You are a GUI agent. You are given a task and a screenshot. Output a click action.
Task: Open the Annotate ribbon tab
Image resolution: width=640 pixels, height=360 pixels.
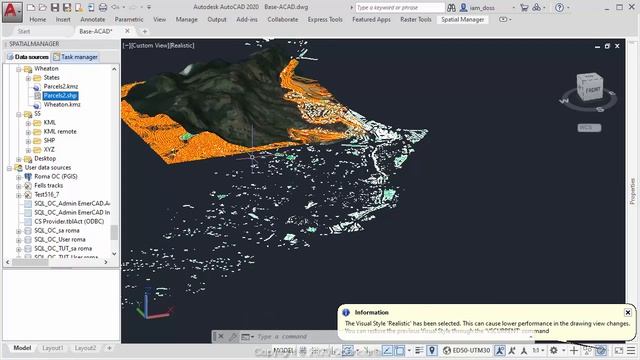[x=93, y=19]
